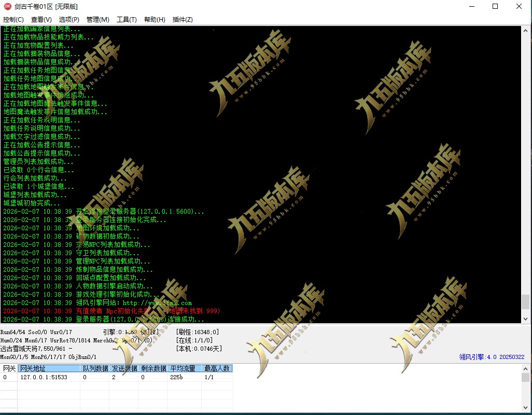
Task: Click the 剩余数据 column header
Action: 153,368
